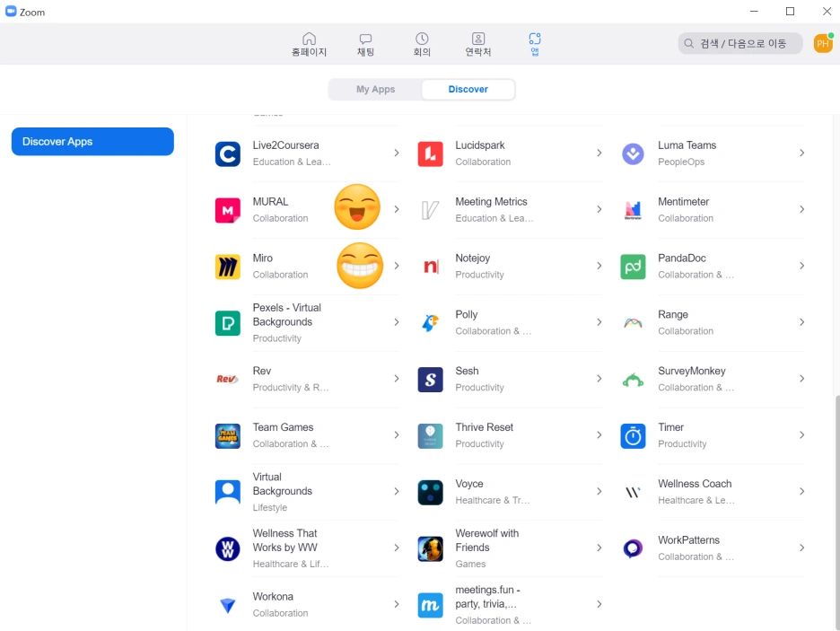Click the Mentimeter app icon
840x631 pixels.
tap(633, 211)
